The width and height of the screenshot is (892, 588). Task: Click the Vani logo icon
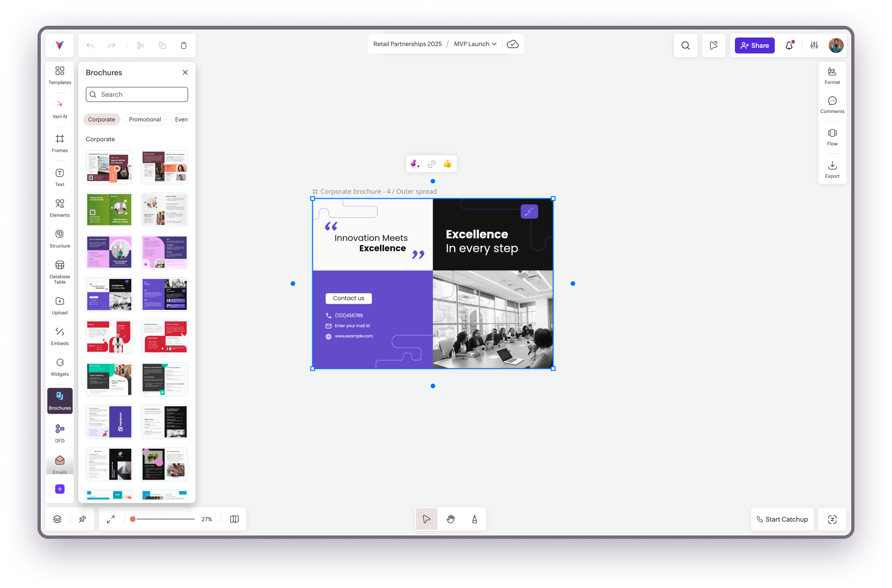point(60,45)
